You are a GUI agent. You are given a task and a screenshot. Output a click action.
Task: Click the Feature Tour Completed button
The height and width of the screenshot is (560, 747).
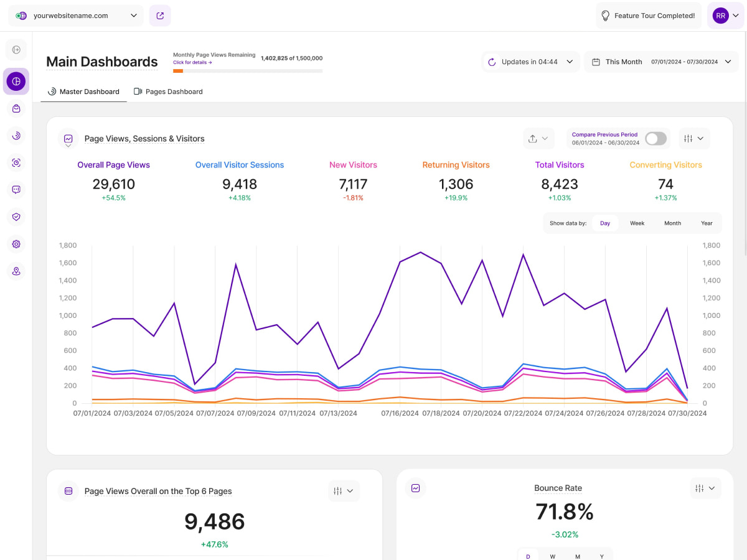648,16
